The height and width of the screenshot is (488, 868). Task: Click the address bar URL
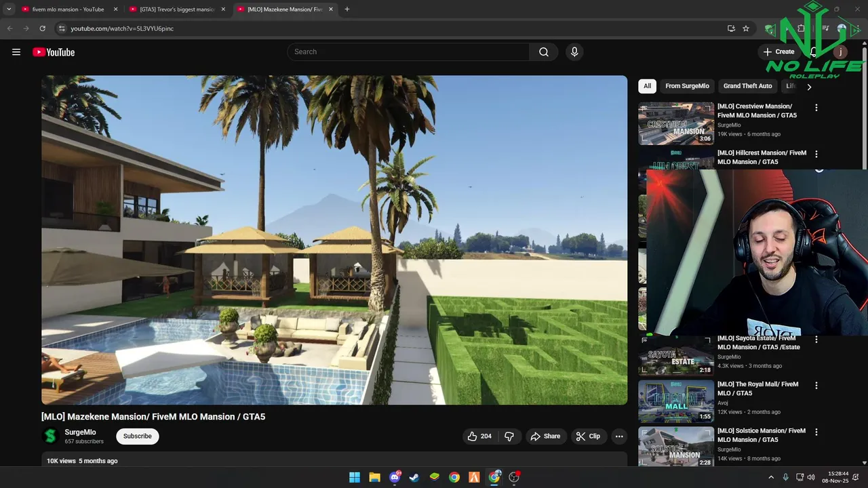[122, 28]
